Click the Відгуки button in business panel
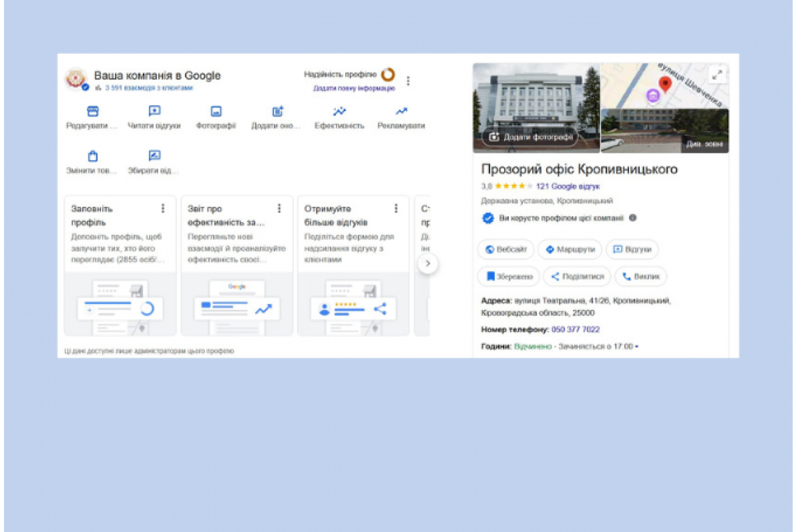 coord(632,249)
